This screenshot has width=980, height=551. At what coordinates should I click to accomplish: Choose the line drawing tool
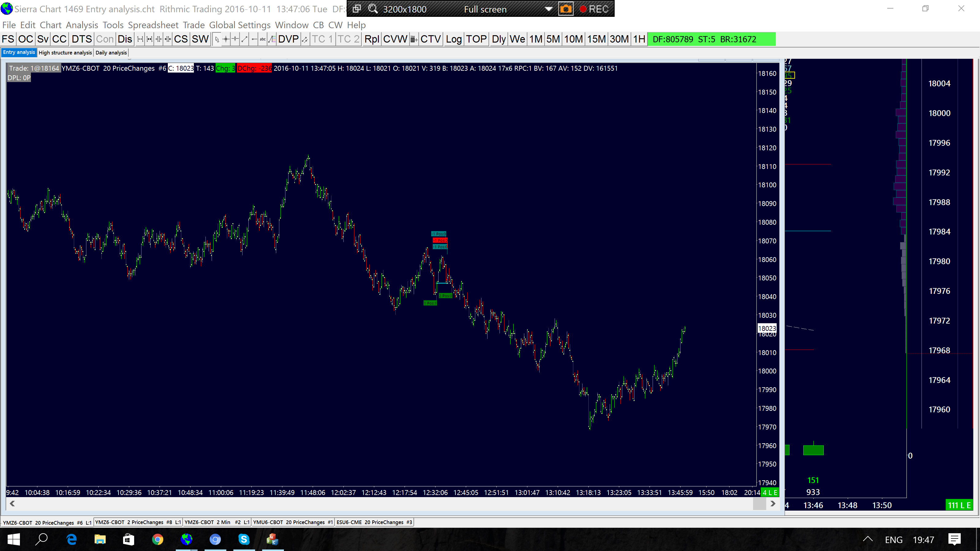click(x=244, y=39)
